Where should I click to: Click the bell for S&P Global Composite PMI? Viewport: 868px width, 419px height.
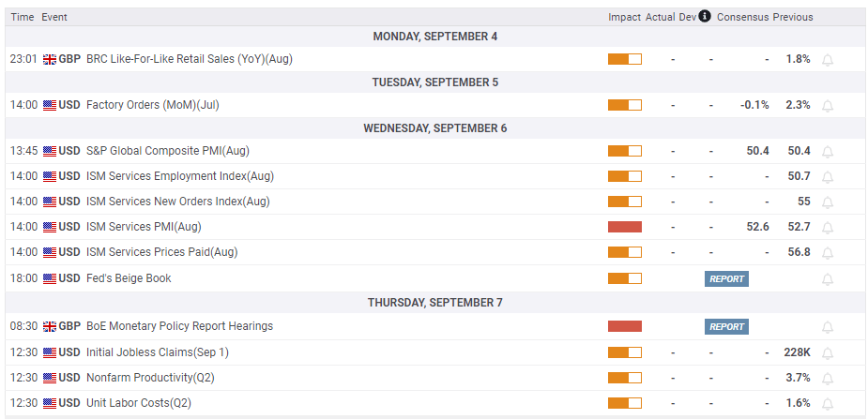(x=828, y=152)
